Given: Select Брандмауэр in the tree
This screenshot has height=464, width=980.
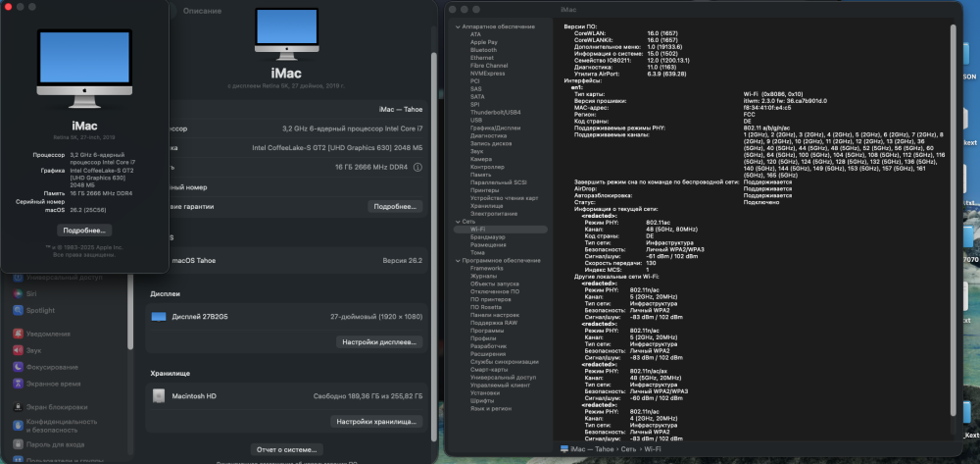Looking at the screenshot, I should click(487, 237).
